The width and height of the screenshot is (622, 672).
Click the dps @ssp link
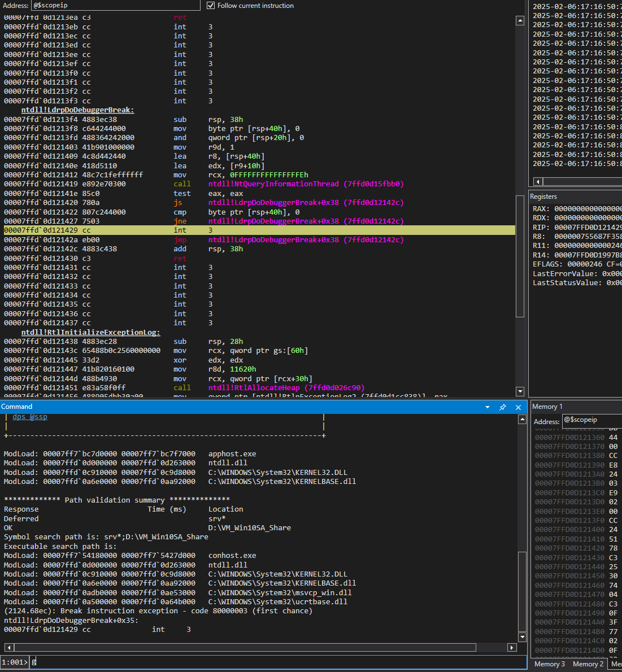pos(30,417)
